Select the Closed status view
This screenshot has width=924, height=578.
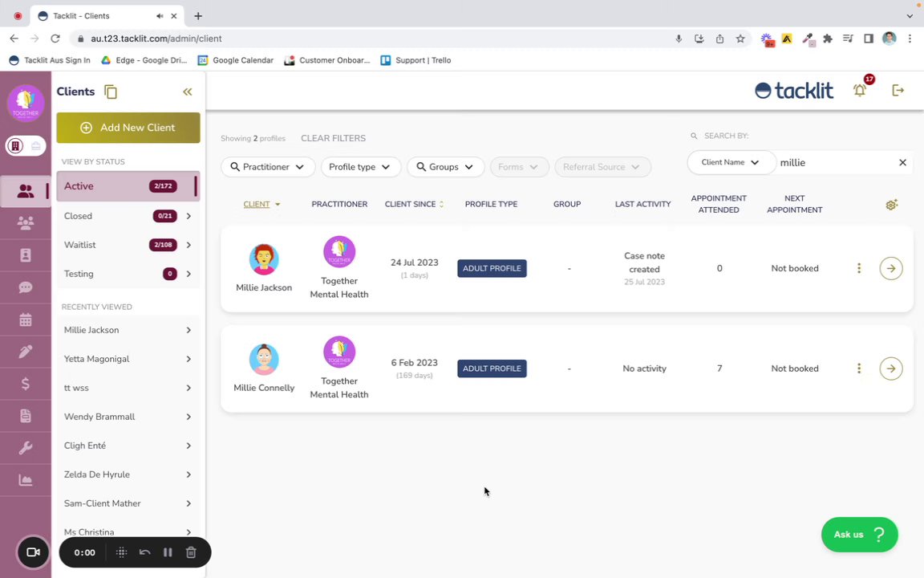pyautogui.click(x=128, y=216)
